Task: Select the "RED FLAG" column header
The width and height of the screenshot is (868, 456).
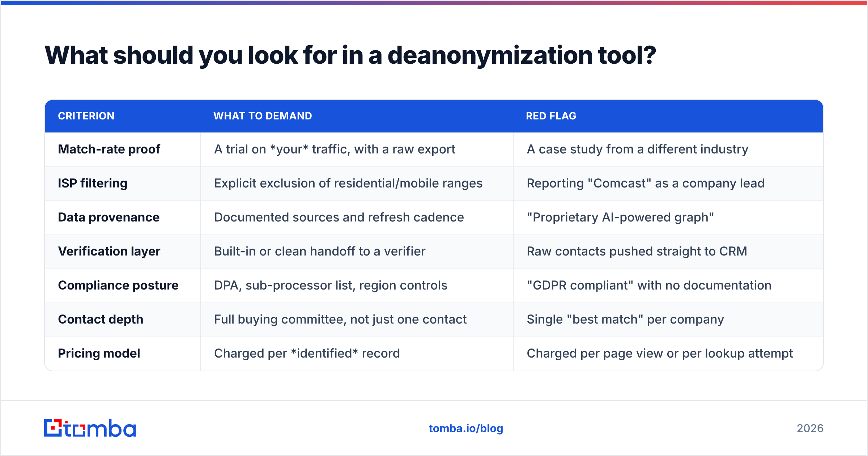Action: [x=551, y=116]
